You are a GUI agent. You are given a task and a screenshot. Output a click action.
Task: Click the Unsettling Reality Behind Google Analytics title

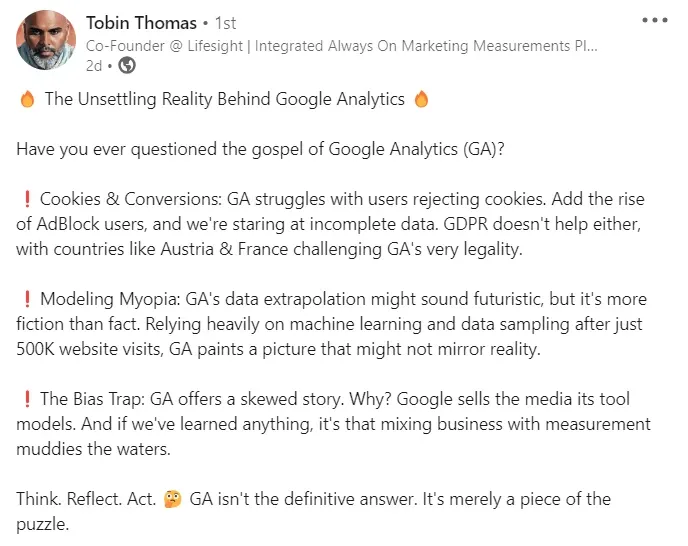[225, 99]
